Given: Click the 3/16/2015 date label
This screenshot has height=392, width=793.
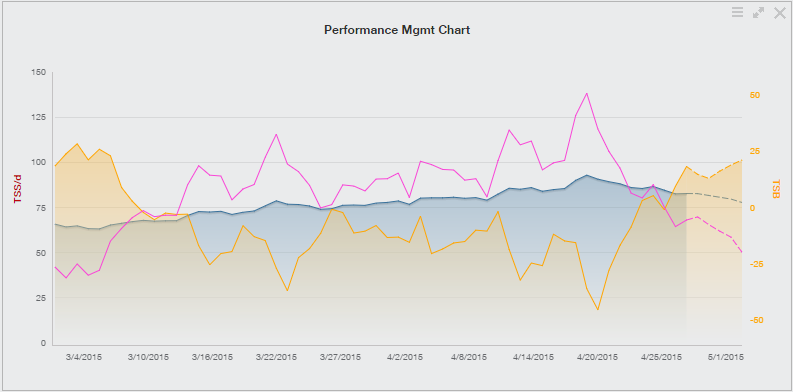Looking at the screenshot, I should [x=212, y=357].
